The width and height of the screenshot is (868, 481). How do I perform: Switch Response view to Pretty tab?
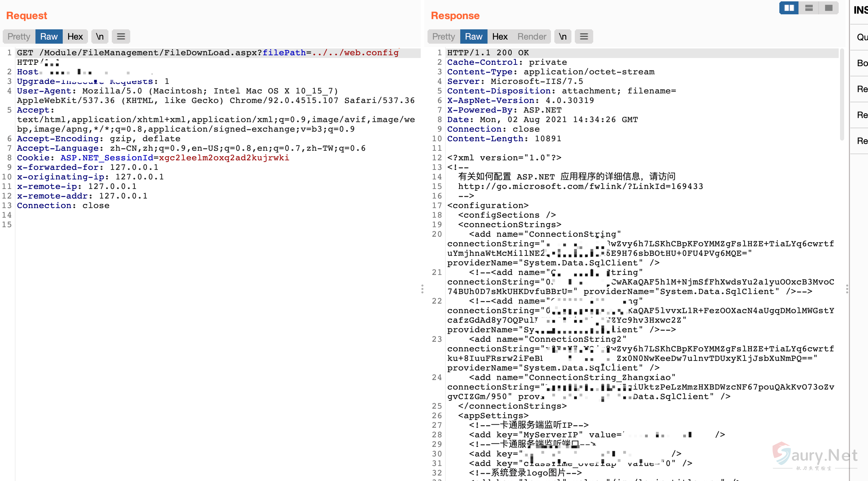444,37
